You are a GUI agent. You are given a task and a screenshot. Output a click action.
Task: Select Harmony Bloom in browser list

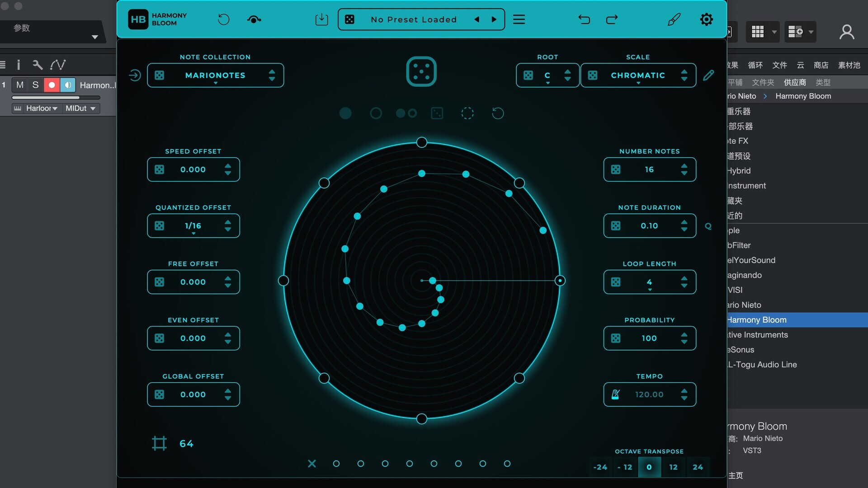click(797, 320)
